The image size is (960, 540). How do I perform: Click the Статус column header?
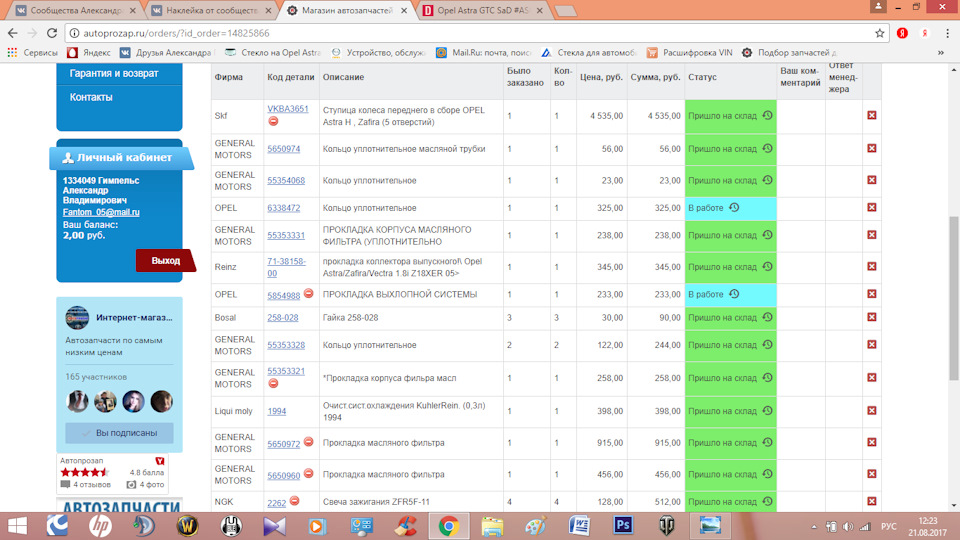coord(702,77)
